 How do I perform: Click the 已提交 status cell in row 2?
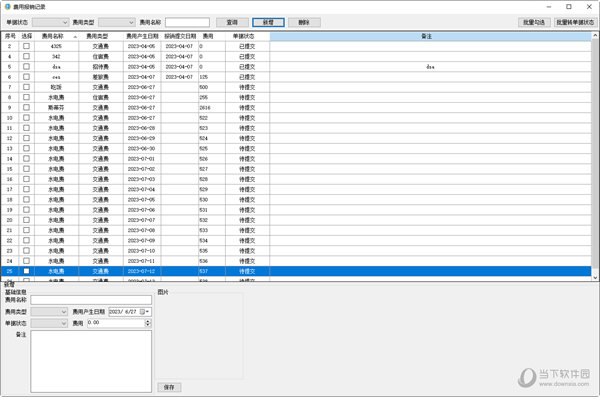pyautogui.click(x=247, y=46)
